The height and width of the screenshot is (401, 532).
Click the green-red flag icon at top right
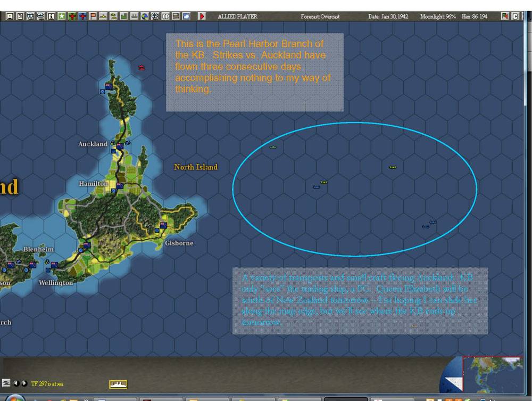click(x=505, y=17)
